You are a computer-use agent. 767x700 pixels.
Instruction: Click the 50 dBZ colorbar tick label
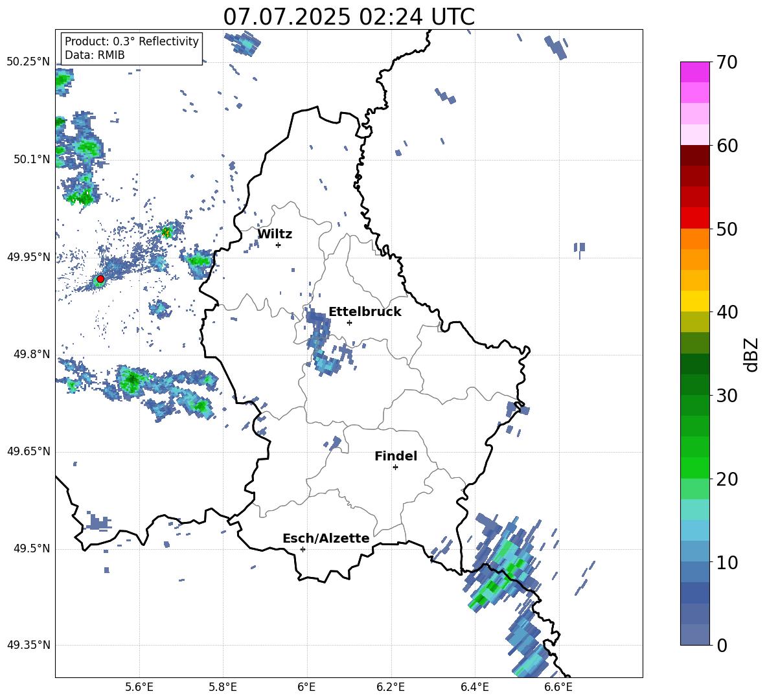(x=727, y=229)
